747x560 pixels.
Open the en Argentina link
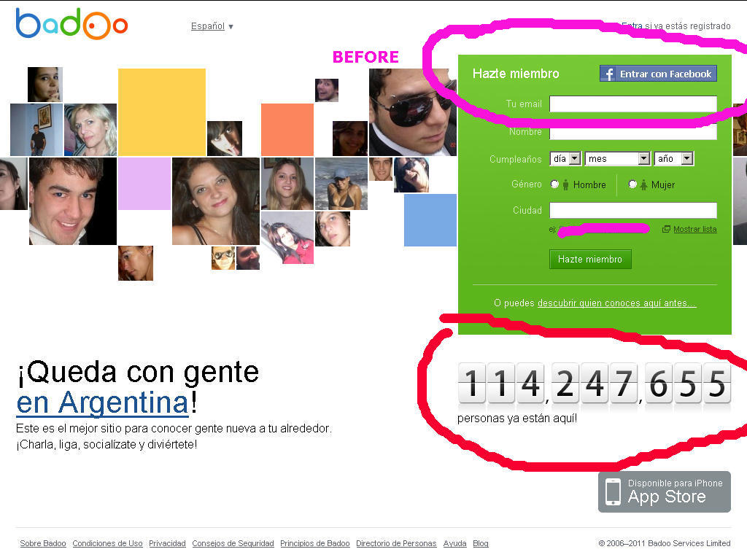[102, 402]
